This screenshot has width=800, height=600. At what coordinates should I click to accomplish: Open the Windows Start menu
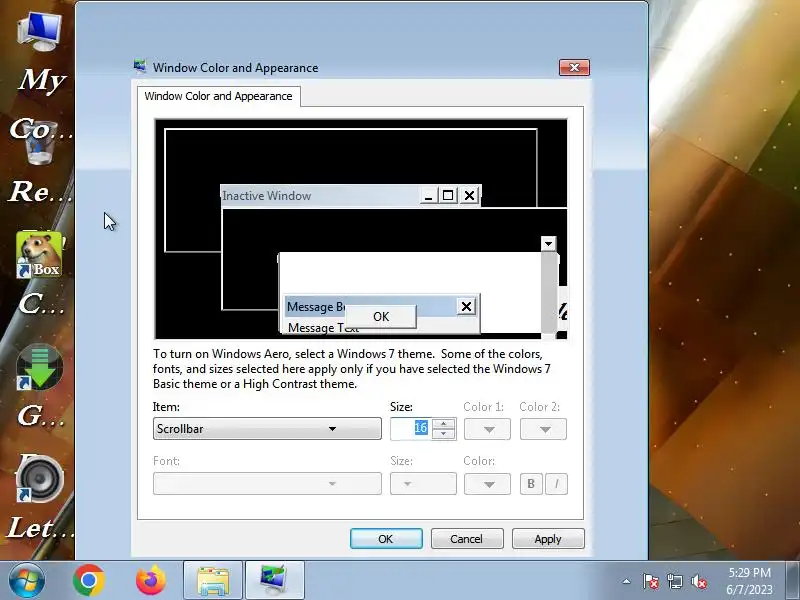coord(26,581)
